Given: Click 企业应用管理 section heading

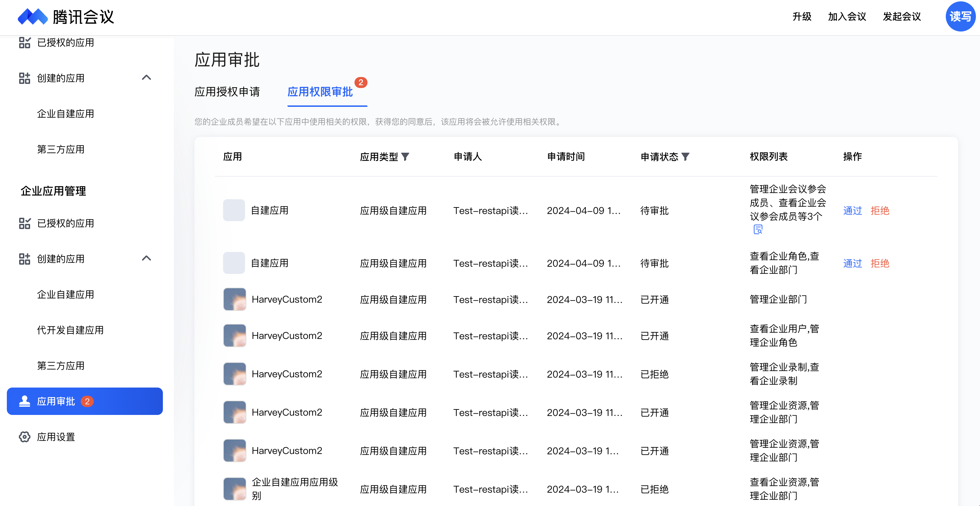Looking at the screenshot, I should click(x=53, y=191).
